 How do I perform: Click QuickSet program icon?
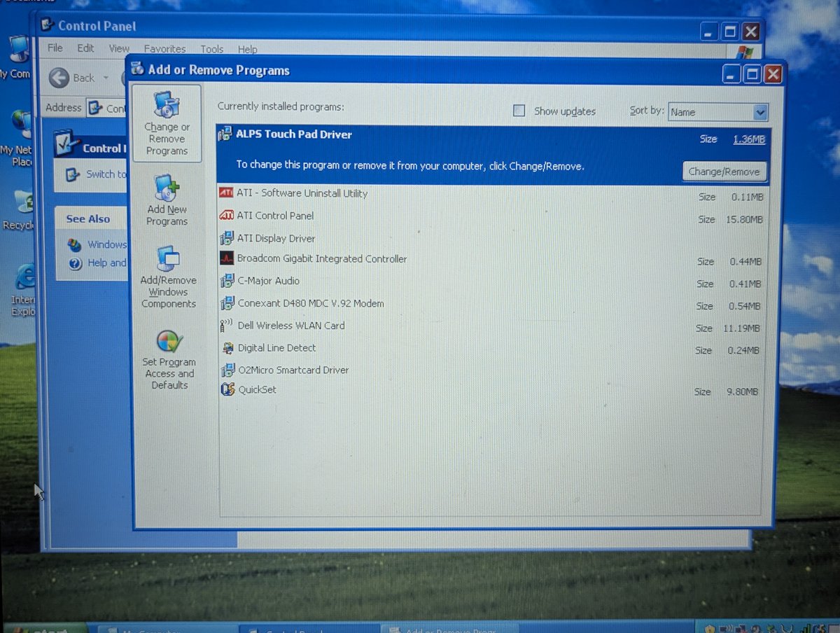point(227,389)
